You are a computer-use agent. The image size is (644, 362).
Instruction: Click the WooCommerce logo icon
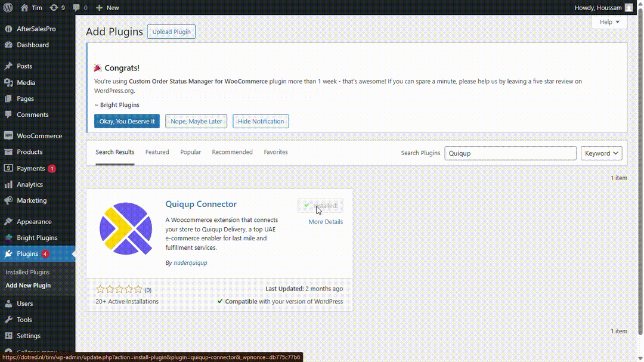point(8,135)
